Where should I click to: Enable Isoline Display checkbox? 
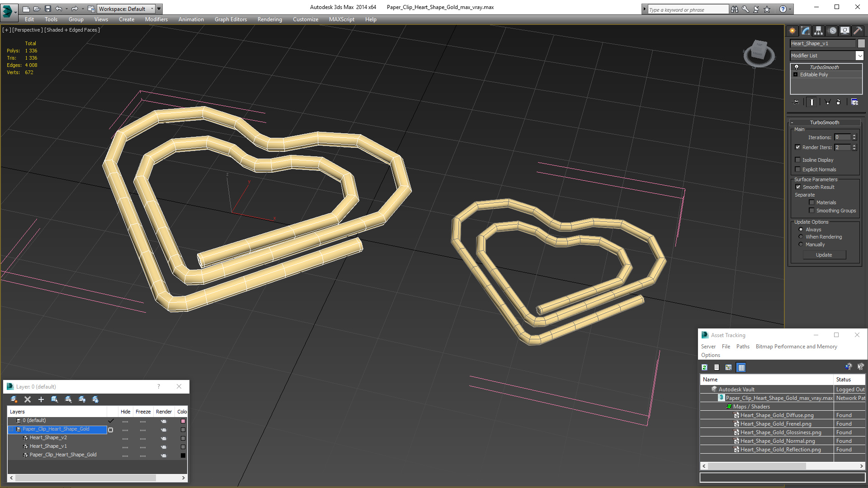tap(798, 160)
